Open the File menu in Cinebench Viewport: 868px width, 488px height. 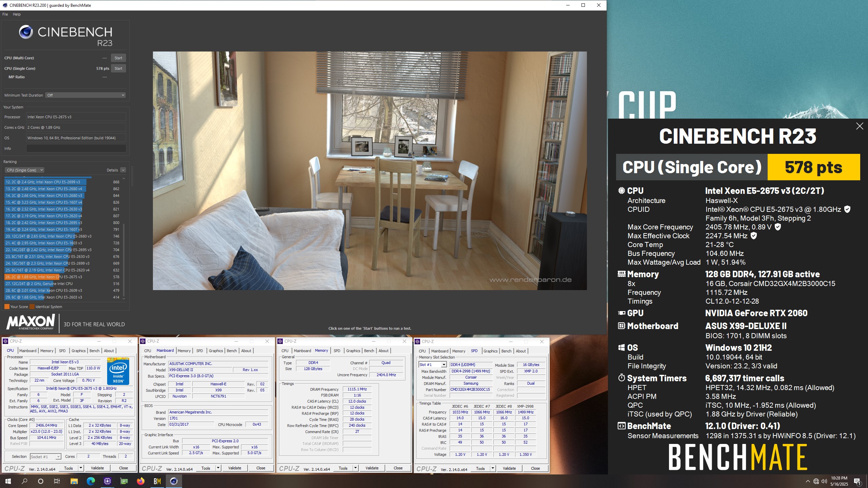click(x=5, y=14)
